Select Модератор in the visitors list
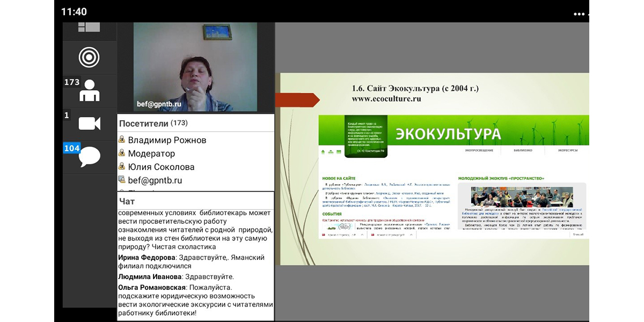This screenshot has width=644, height=322. [x=151, y=153]
